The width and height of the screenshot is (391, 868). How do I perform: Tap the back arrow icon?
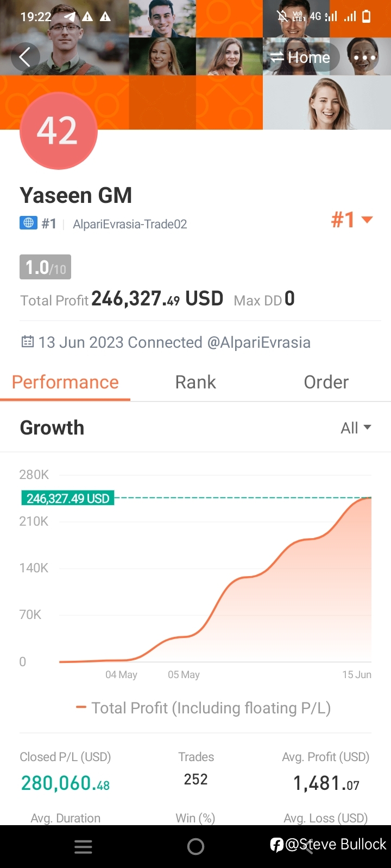pyautogui.click(x=24, y=57)
